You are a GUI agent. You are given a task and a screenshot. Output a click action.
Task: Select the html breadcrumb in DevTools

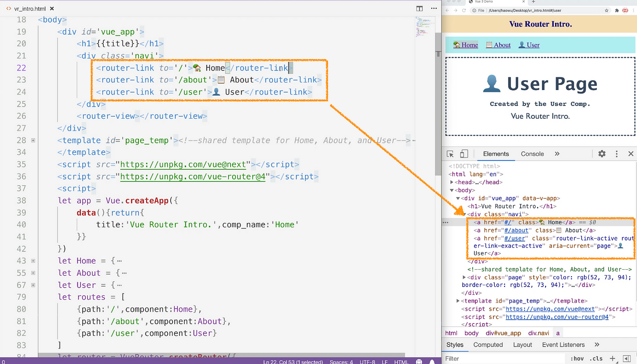click(451, 333)
